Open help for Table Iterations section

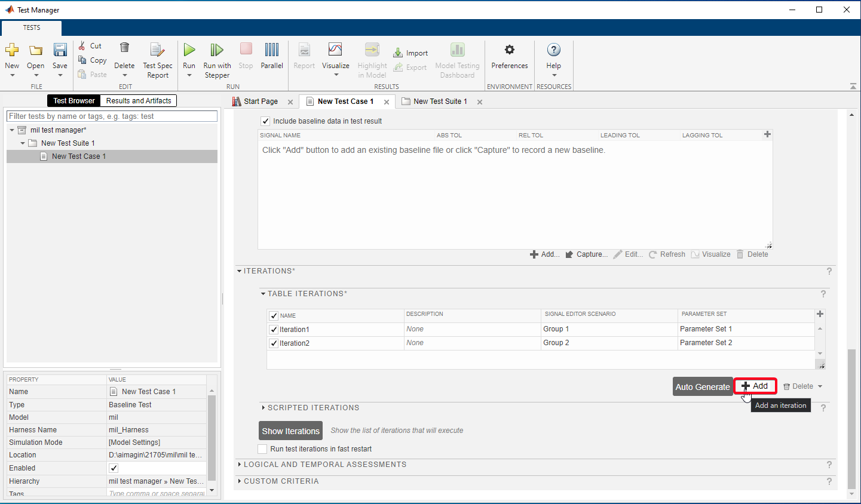point(823,294)
